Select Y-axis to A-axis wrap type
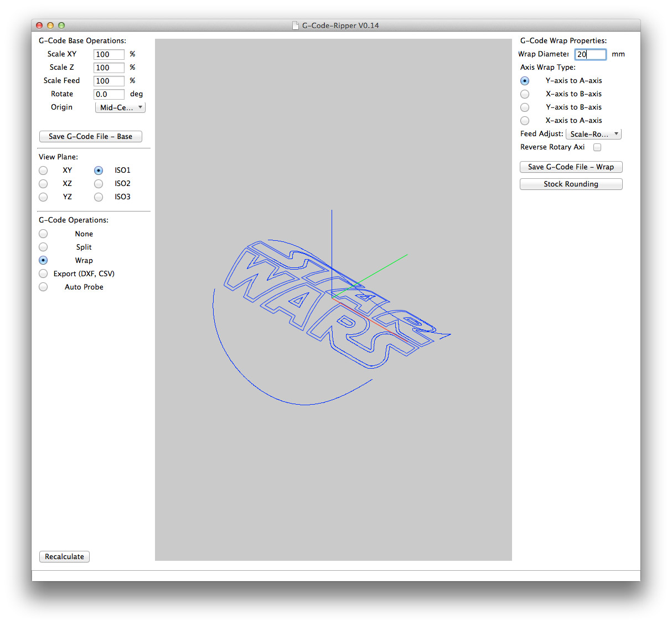Image resolution: width=672 pixels, height=625 pixels. pos(525,81)
